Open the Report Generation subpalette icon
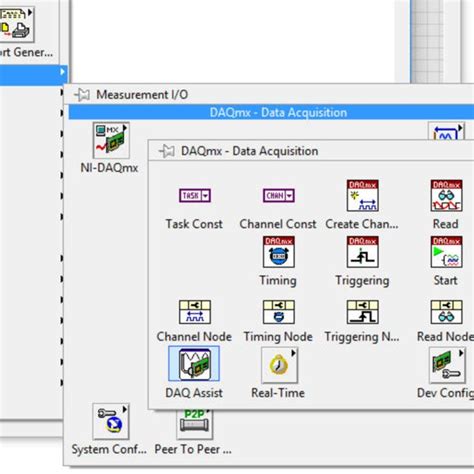Image resolution: width=474 pixels, height=474 pixels. (16, 24)
